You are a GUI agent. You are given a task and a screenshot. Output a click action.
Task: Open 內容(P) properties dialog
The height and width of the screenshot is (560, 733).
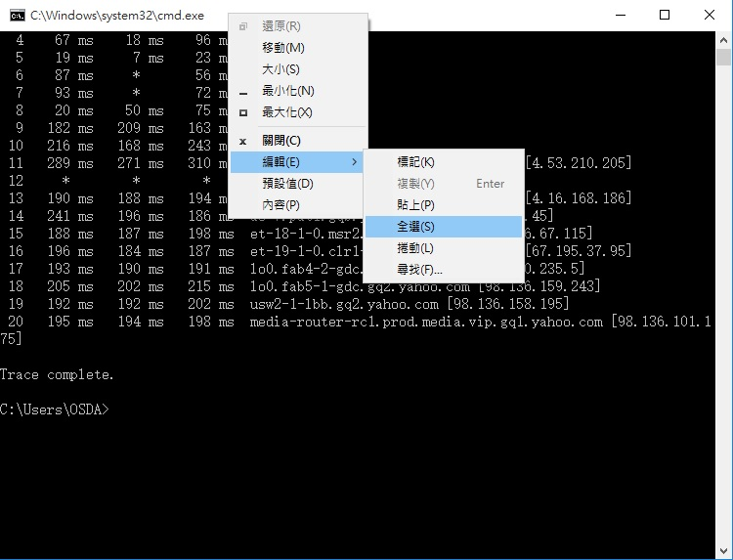[280, 205]
